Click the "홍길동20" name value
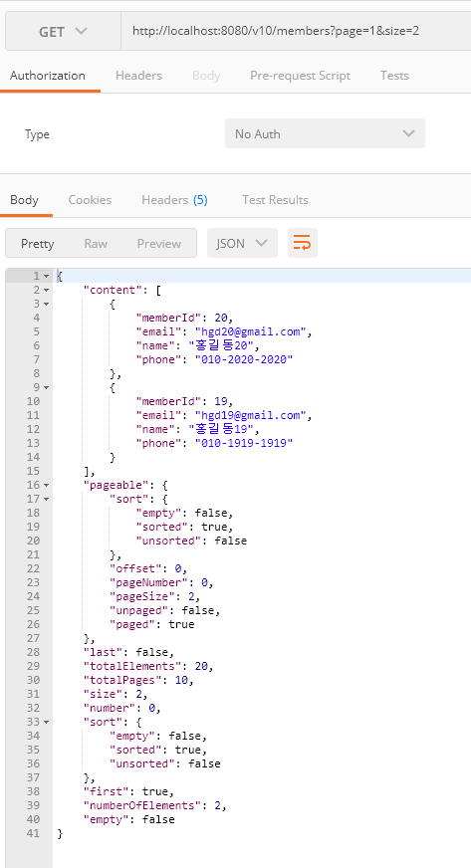The image size is (471, 868). (221, 345)
